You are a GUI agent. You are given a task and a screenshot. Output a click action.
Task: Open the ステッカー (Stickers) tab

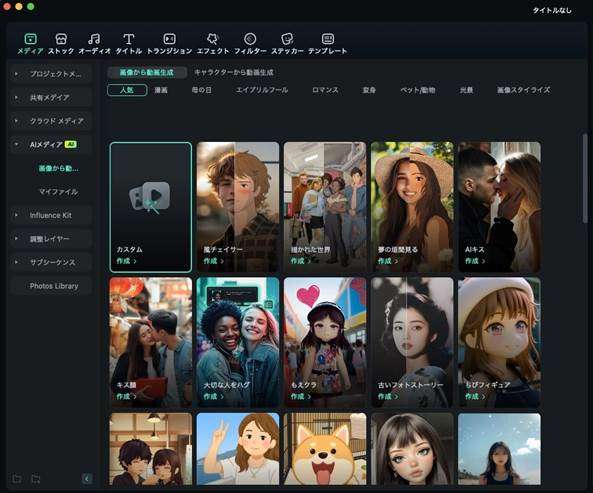(x=287, y=44)
